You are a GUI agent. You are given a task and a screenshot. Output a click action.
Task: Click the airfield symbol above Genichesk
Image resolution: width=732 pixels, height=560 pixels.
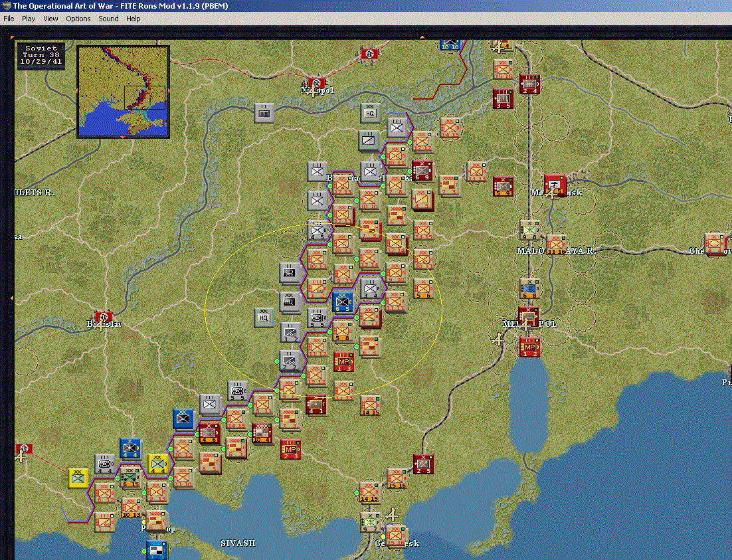pos(392,514)
